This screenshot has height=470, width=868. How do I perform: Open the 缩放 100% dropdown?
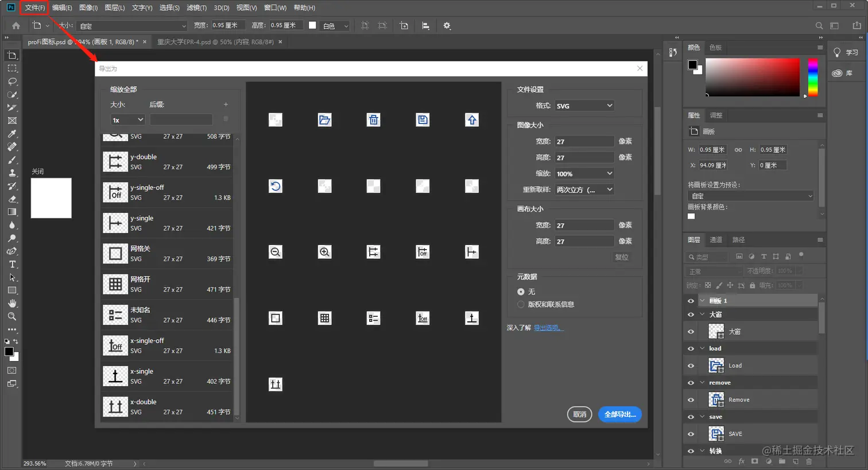pos(584,173)
